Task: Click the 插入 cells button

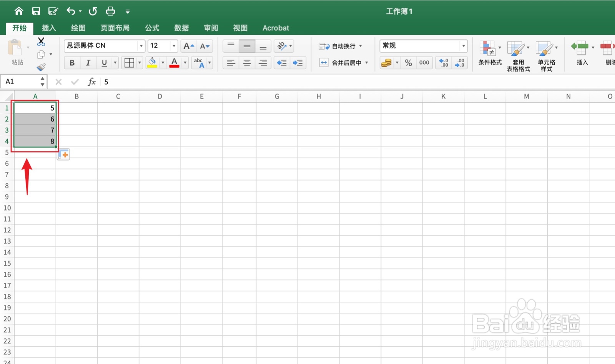Action: (582, 53)
